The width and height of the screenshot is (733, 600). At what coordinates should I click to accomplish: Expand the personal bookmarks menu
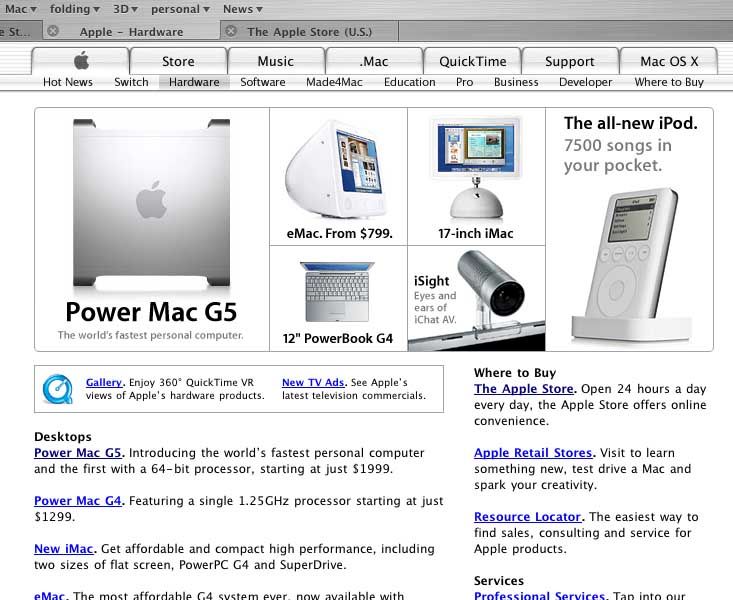click(180, 9)
